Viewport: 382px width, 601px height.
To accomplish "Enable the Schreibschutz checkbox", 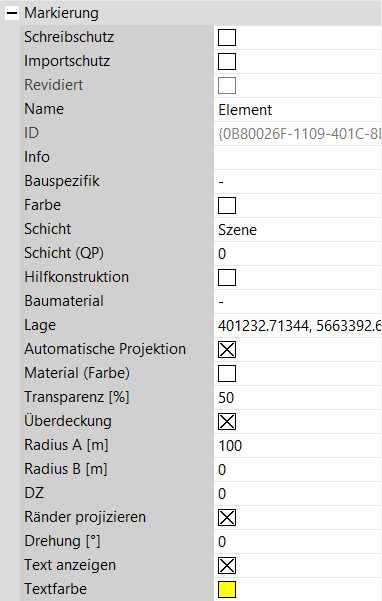I will [227, 38].
